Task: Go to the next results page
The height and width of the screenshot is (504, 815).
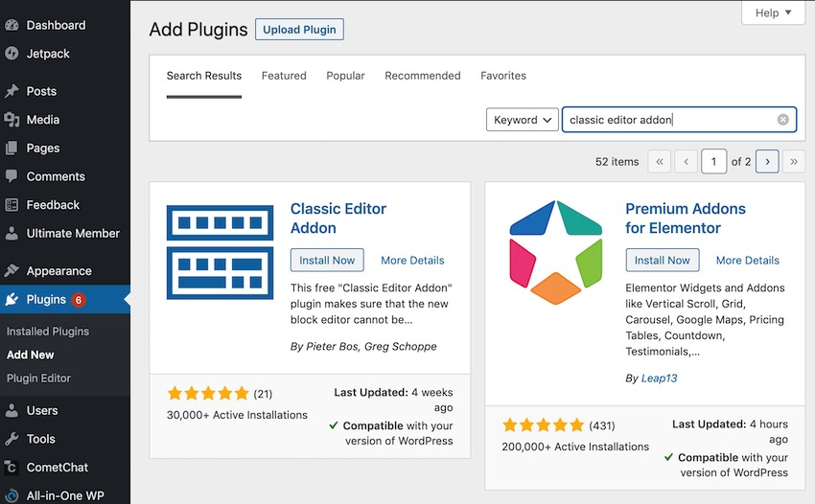Action: pyautogui.click(x=767, y=162)
